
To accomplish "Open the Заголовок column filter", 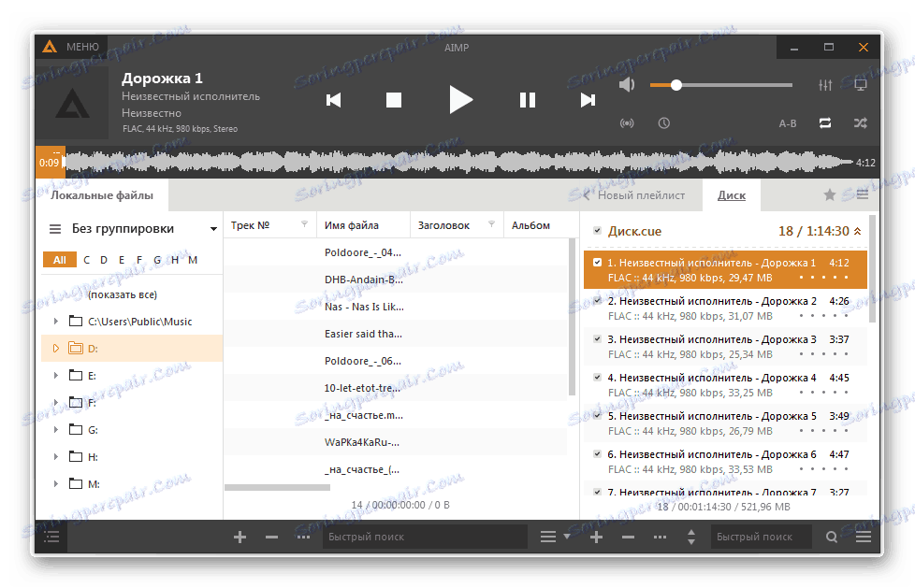I will coord(491,224).
